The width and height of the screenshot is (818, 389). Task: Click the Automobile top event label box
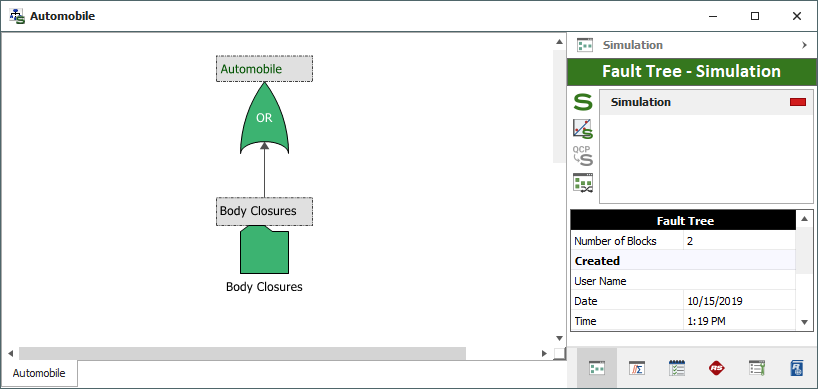[x=264, y=69]
